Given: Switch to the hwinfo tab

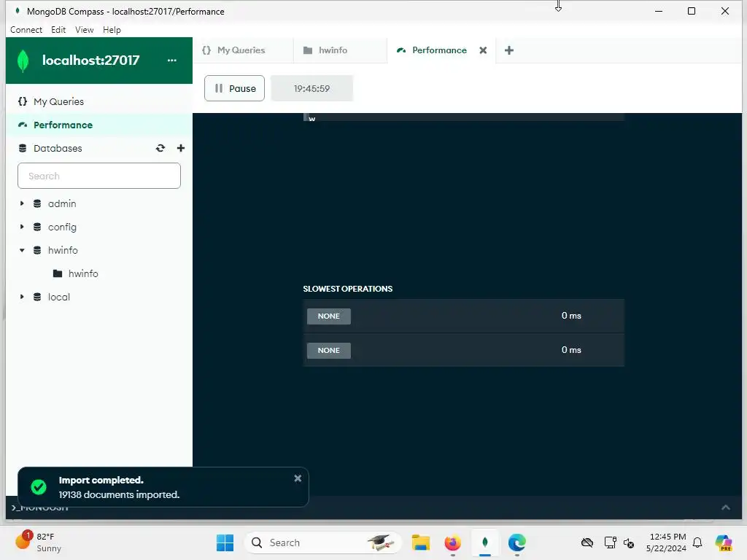Looking at the screenshot, I should pyautogui.click(x=340, y=50).
